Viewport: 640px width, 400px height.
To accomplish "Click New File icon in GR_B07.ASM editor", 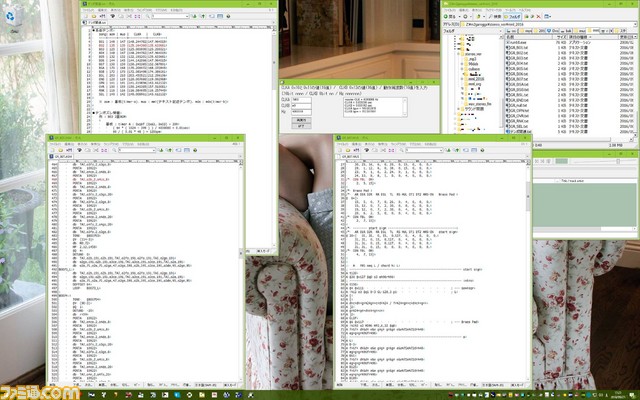I will click(52, 150).
